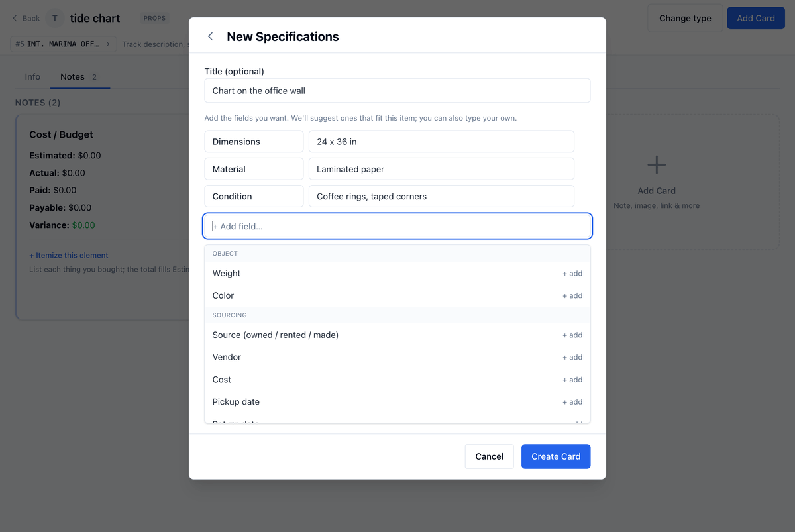Go back using the modal's back arrow
The width and height of the screenshot is (795, 532).
pos(210,36)
